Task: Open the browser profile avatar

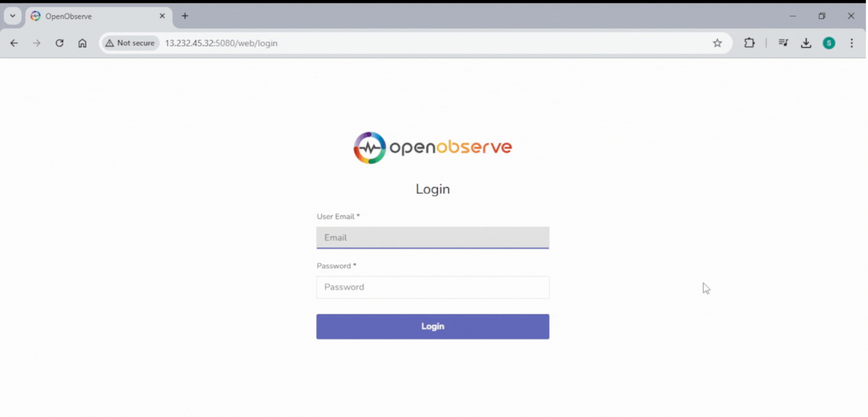Action: [829, 43]
